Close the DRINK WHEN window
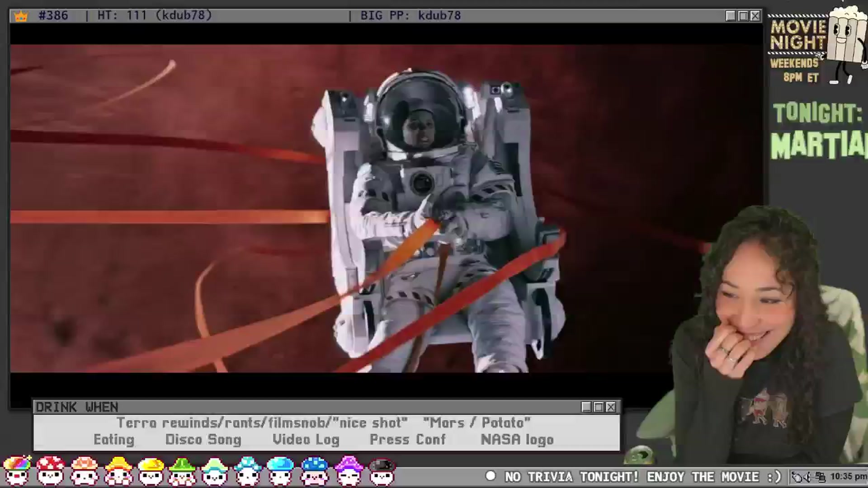The height and width of the screenshot is (488, 868). point(611,407)
